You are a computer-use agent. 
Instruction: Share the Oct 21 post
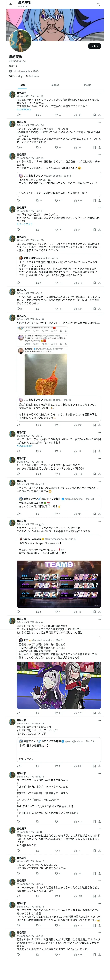click(x=100, y=309)
